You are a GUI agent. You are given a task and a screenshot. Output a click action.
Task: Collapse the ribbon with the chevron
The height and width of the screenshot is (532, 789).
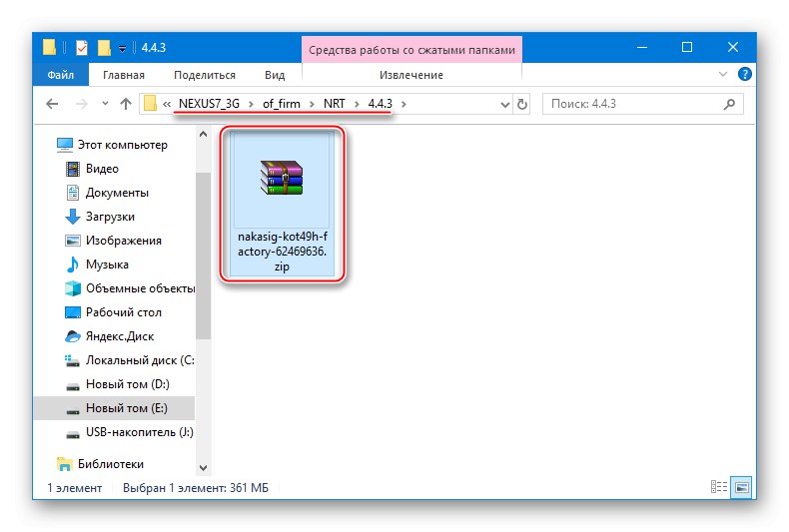pos(722,75)
